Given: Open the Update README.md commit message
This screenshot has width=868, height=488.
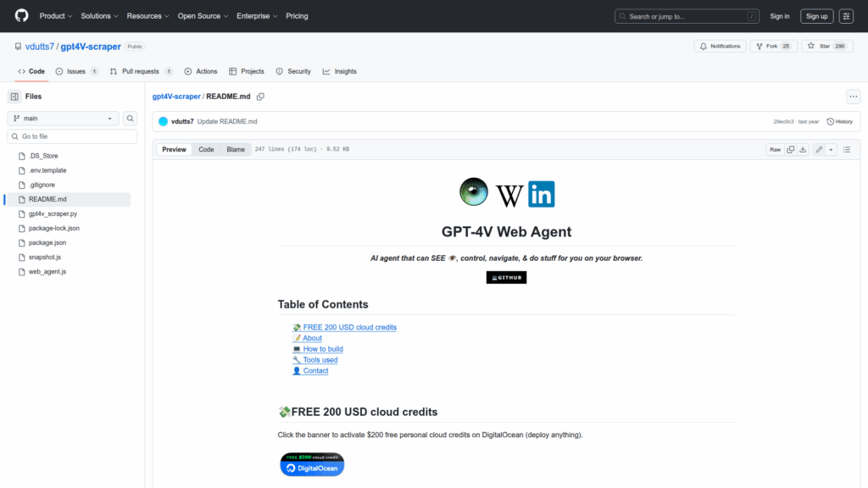Looking at the screenshot, I should pyautogui.click(x=227, y=122).
